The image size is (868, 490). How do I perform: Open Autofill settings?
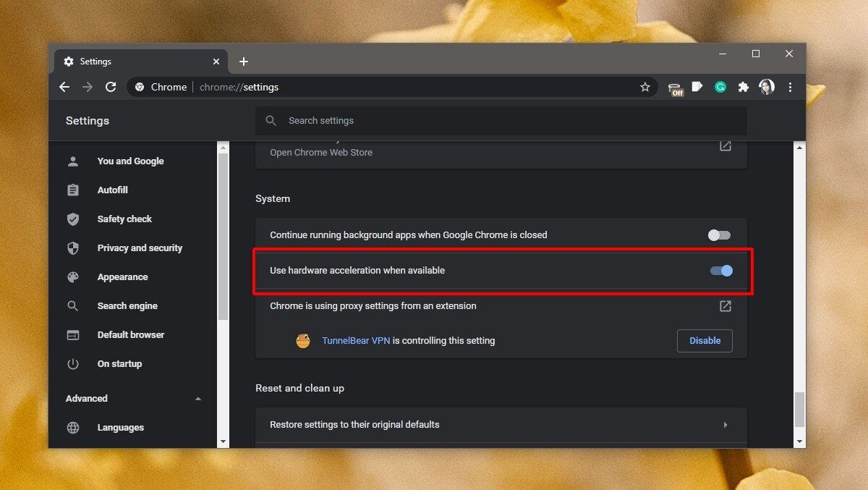[x=112, y=190]
